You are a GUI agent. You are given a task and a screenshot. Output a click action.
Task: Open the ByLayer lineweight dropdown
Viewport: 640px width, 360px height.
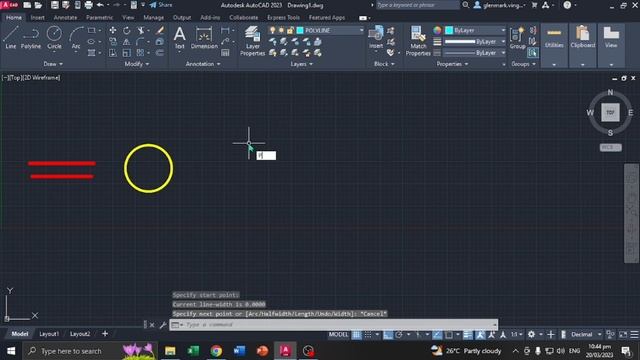(x=503, y=42)
